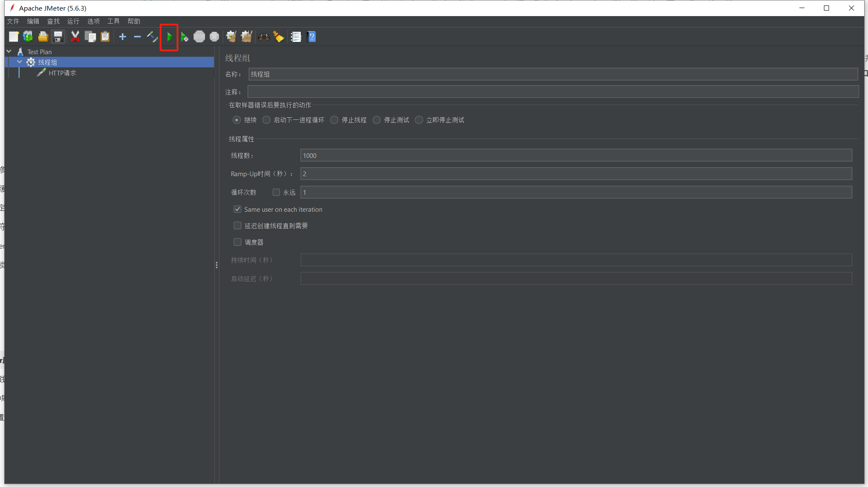Viewport: 868px width, 487px height.
Task: Select the HTTP请求 tree item
Action: coord(63,73)
